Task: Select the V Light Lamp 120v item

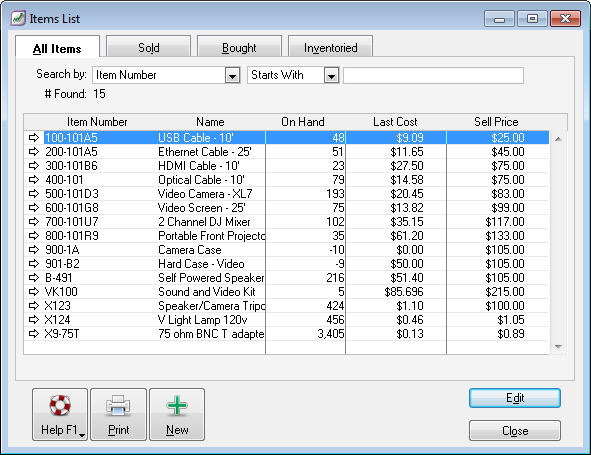Action: coord(203,320)
